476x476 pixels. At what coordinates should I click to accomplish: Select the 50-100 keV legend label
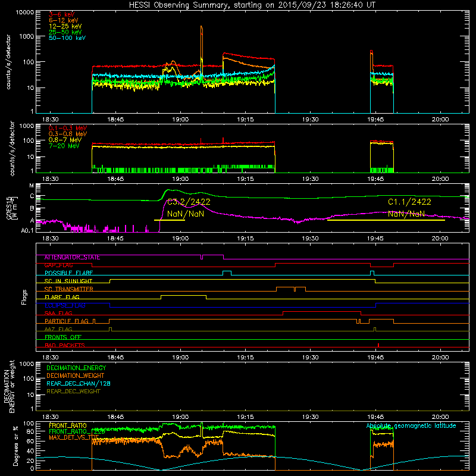pyautogui.click(x=67, y=38)
